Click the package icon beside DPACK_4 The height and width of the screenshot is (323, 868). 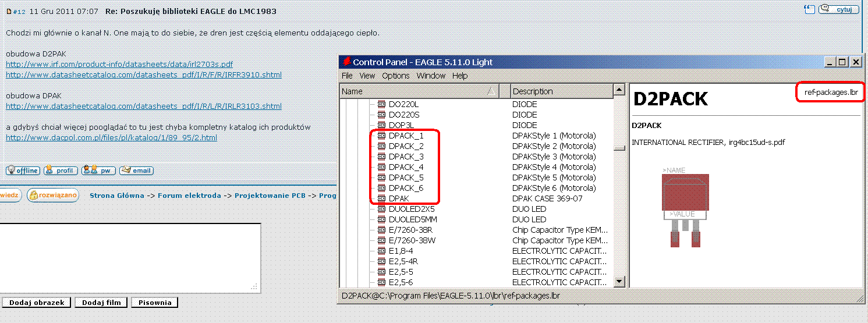click(382, 167)
